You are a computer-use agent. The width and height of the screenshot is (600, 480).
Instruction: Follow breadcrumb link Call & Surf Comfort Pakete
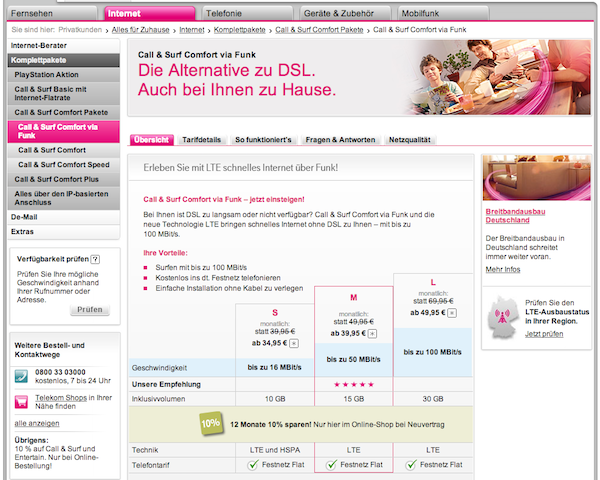tap(319, 30)
